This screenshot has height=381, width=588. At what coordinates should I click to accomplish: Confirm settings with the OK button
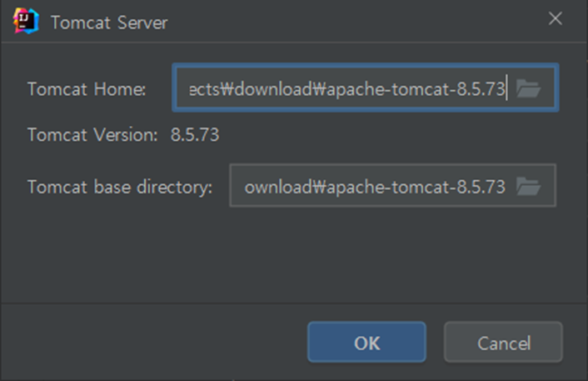(366, 343)
